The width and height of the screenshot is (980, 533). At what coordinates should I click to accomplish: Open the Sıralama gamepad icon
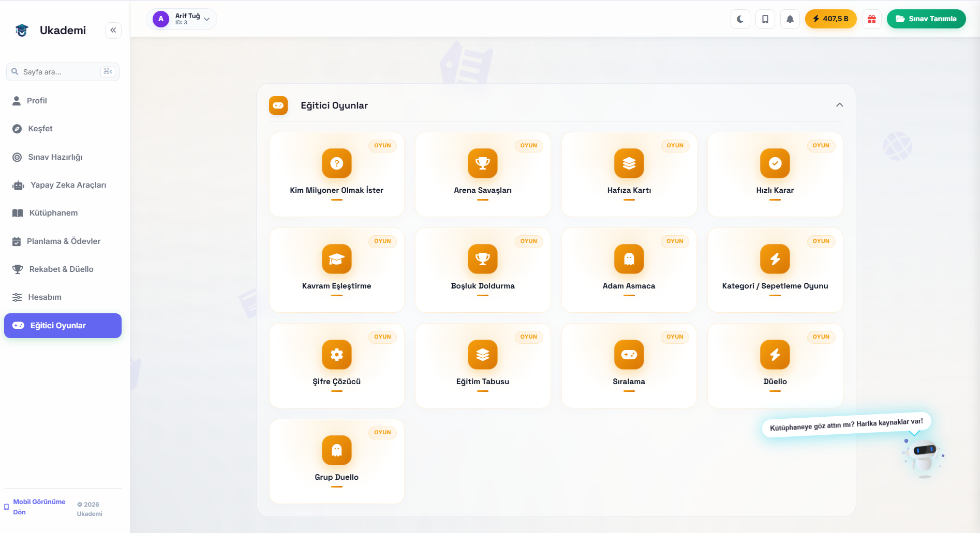click(629, 355)
